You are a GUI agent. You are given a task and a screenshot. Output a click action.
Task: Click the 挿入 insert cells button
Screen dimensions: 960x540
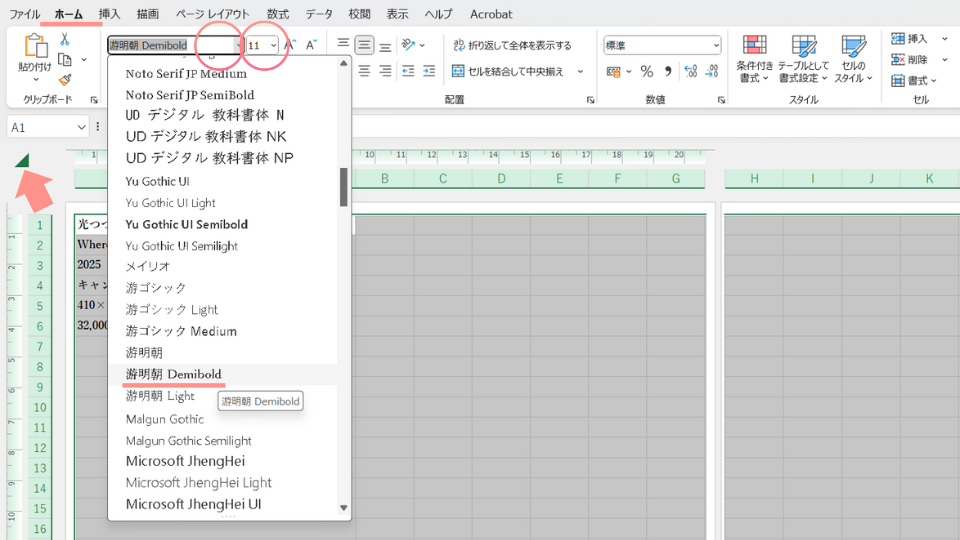(910, 39)
